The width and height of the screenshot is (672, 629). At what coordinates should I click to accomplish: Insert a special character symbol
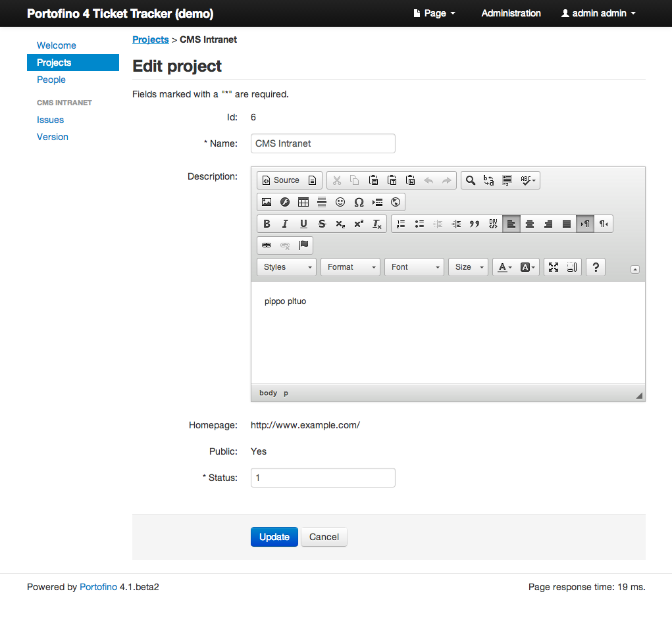(359, 202)
